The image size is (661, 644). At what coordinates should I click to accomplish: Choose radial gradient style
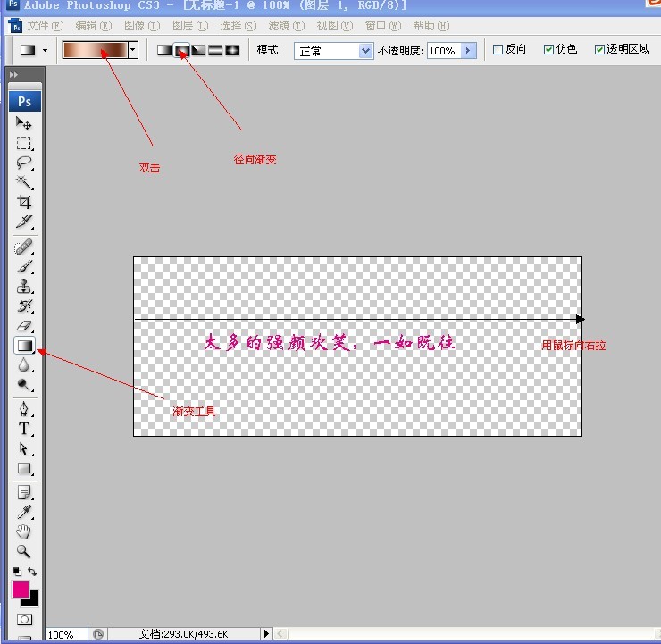[x=181, y=50]
